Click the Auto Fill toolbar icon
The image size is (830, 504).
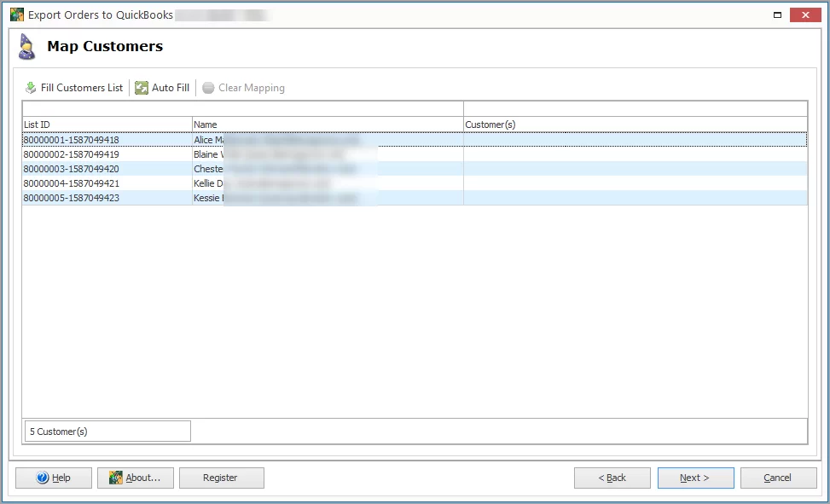[142, 88]
